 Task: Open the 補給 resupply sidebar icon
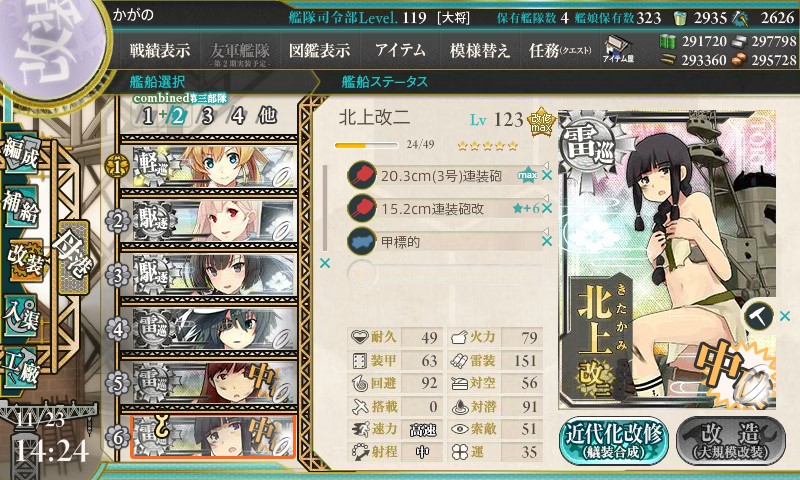tap(20, 206)
